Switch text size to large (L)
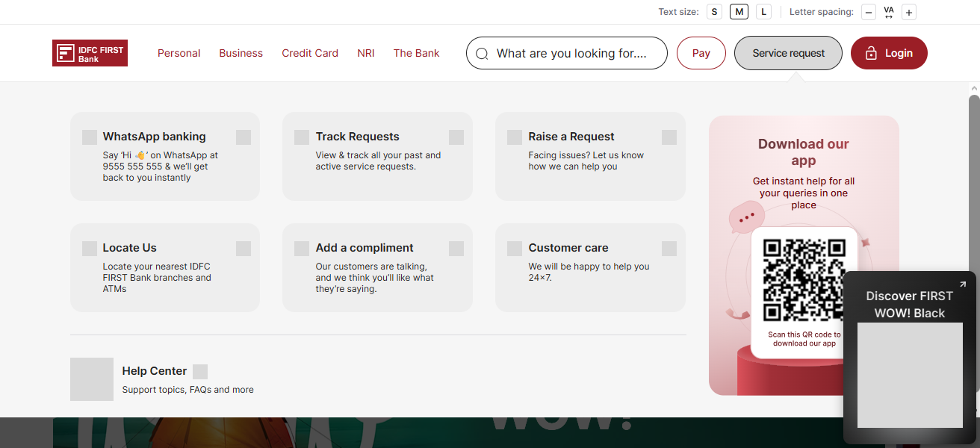This screenshot has height=448, width=980. pos(763,12)
